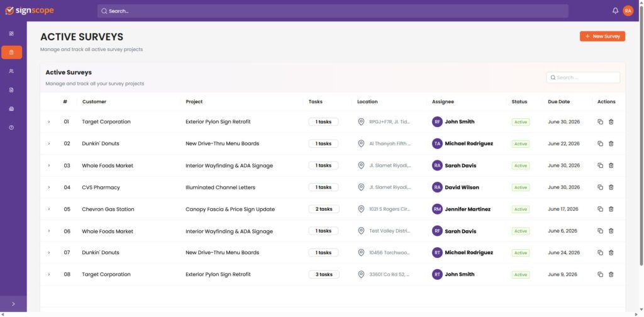Focus the Active Surveys table search field
The height and width of the screenshot is (317, 644).
[x=583, y=77]
